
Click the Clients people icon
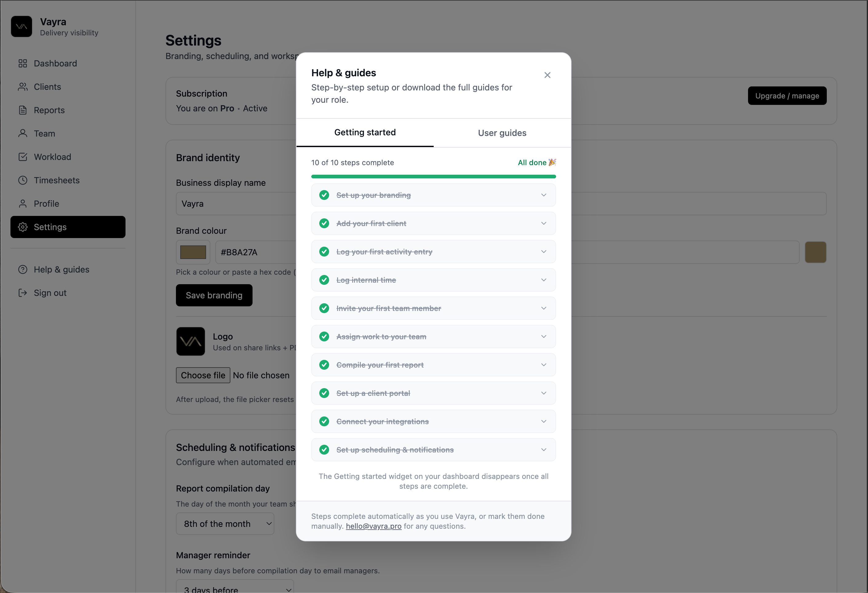[23, 87]
